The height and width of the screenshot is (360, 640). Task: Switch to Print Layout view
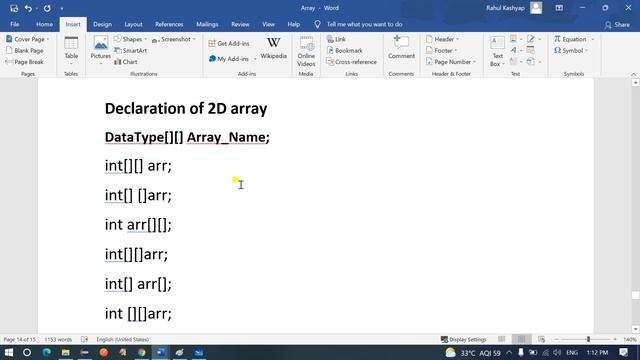[521, 340]
